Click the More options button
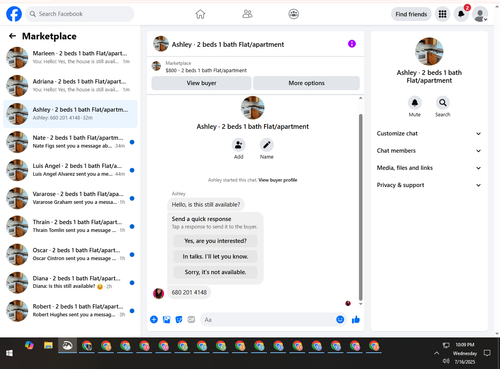The width and height of the screenshot is (500, 369). (x=306, y=83)
